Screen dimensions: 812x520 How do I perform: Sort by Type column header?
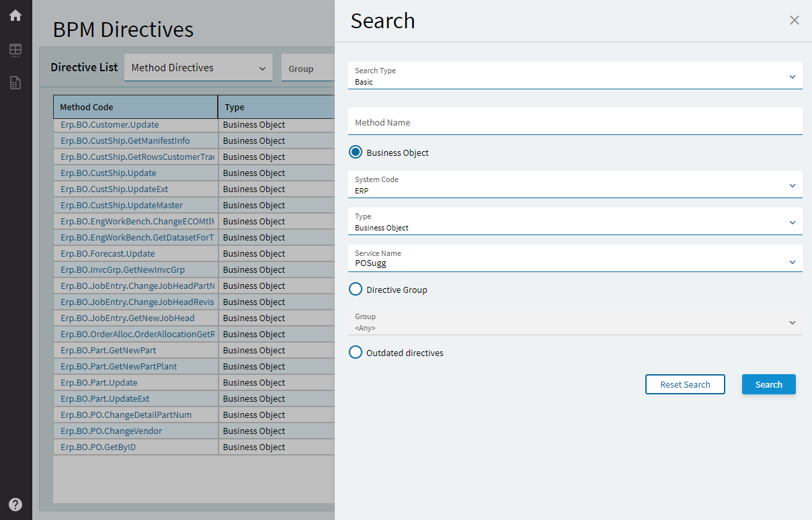(x=276, y=107)
